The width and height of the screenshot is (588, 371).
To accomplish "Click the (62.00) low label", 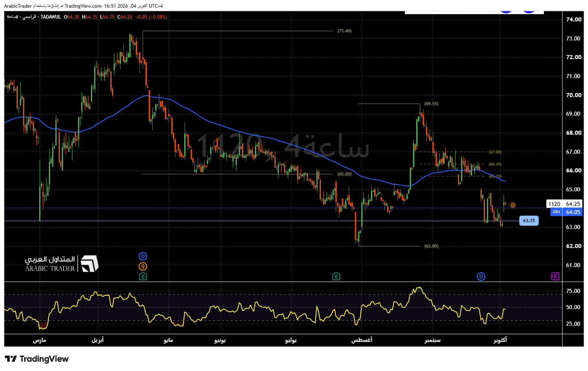I will (x=431, y=246).
